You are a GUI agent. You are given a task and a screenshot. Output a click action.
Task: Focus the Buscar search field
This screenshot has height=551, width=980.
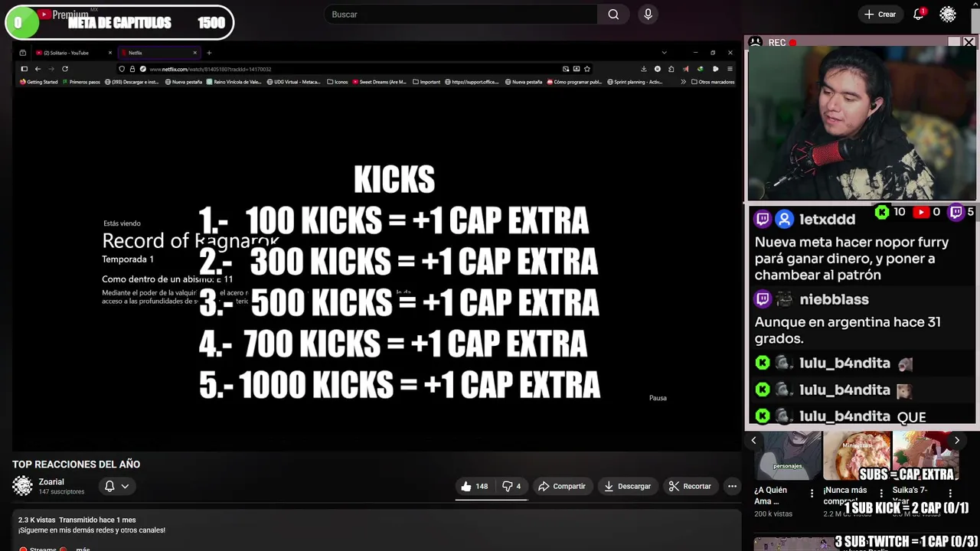point(460,15)
